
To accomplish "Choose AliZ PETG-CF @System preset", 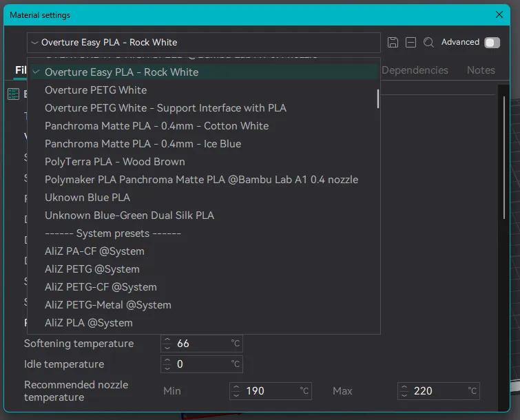I will [x=101, y=287].
